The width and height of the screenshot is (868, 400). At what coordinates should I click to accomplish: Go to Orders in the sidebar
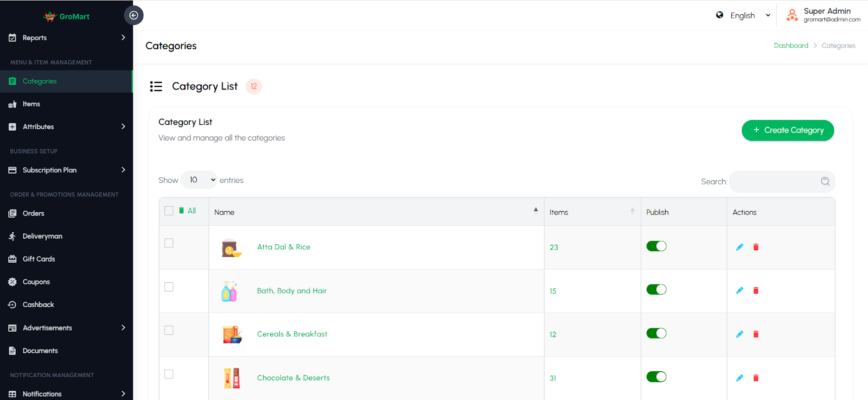pyautogui.click(x=34, y=213)
